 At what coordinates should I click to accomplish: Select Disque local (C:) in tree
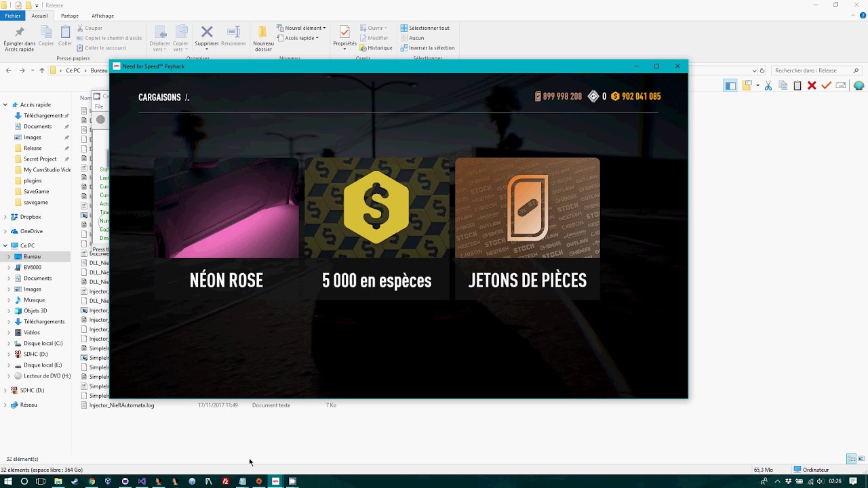point(43,344)
